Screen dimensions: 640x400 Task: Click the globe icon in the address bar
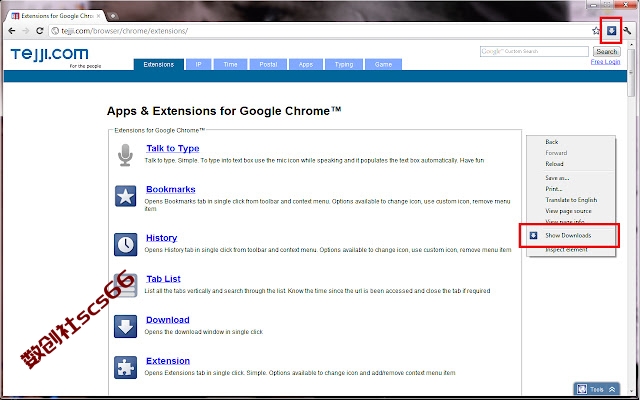tap(55, 31)
